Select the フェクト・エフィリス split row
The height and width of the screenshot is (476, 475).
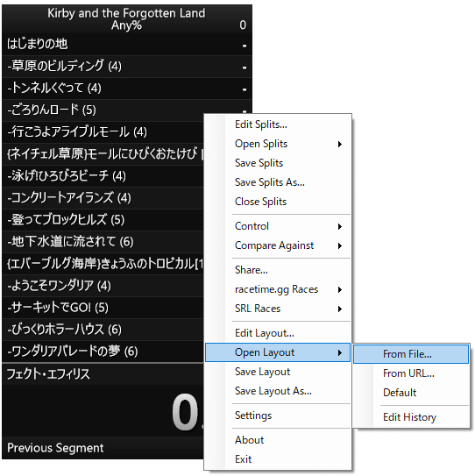point(103,374)
